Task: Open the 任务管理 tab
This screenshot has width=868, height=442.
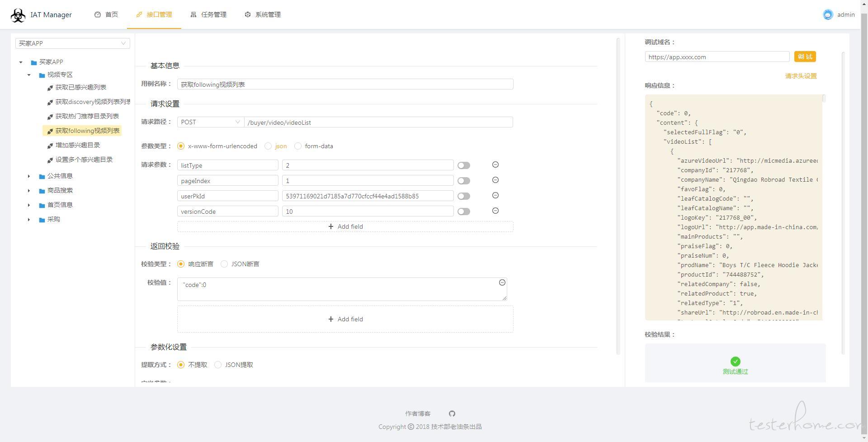Action: (x=208, y=14)
